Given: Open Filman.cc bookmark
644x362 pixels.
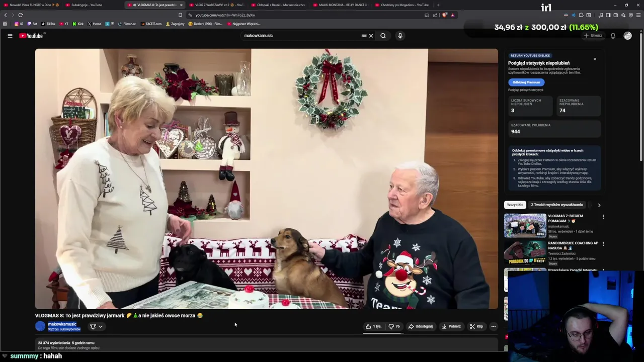Looking at the screenshot, I should pos(127,24).
